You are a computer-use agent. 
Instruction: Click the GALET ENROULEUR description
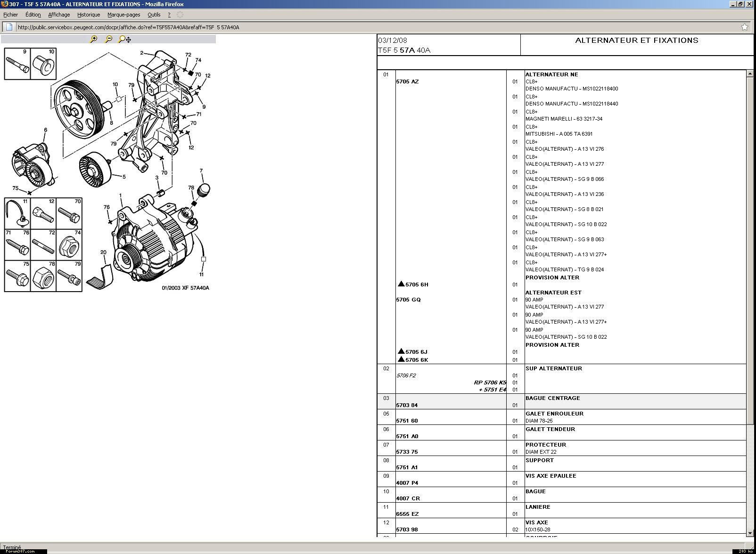pyautogui.click(x=554, y=414)
